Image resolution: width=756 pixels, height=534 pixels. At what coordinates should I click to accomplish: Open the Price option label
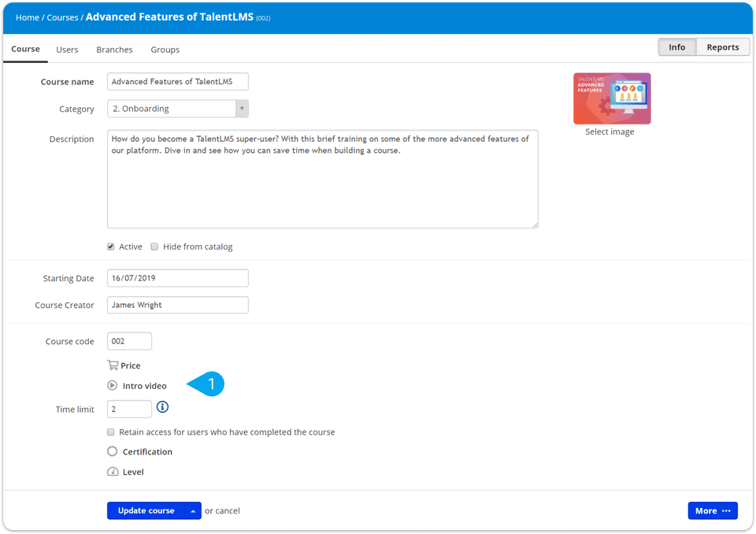pyautogui.click(x=130, y=365)
